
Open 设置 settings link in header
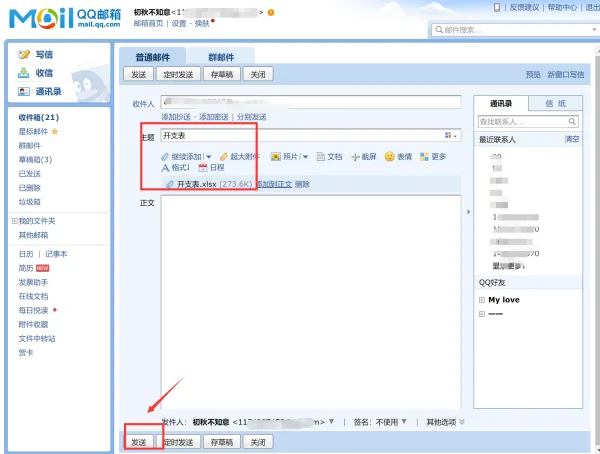pyautogui.click(x=179, y=23)
